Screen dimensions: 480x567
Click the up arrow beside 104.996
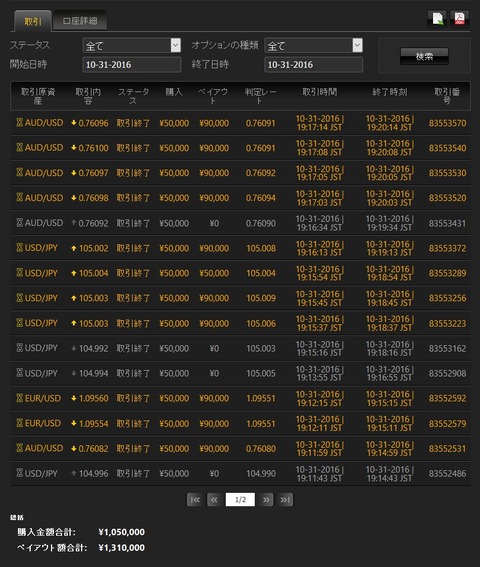74,473
